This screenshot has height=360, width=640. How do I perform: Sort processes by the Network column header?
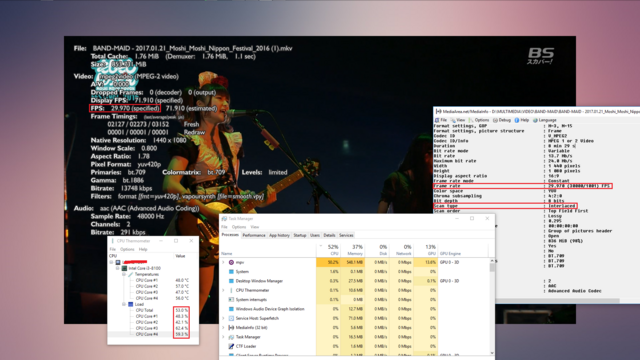pyautogui.click(x=401, y=250)
